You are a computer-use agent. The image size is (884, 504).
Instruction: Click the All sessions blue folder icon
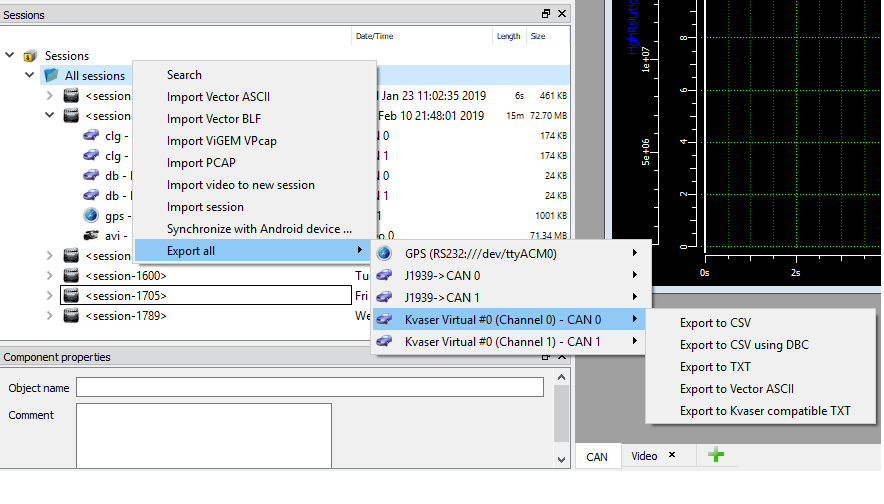click(x=51, y=75)
